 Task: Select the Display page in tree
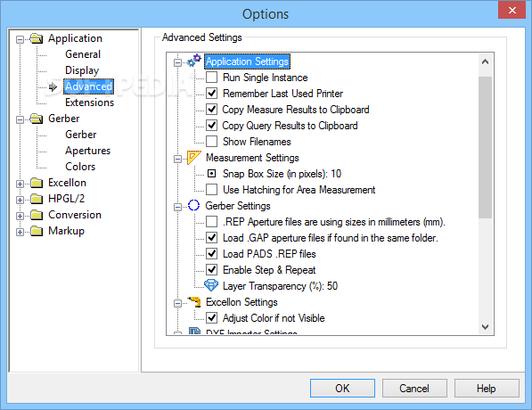click(82, 70)
